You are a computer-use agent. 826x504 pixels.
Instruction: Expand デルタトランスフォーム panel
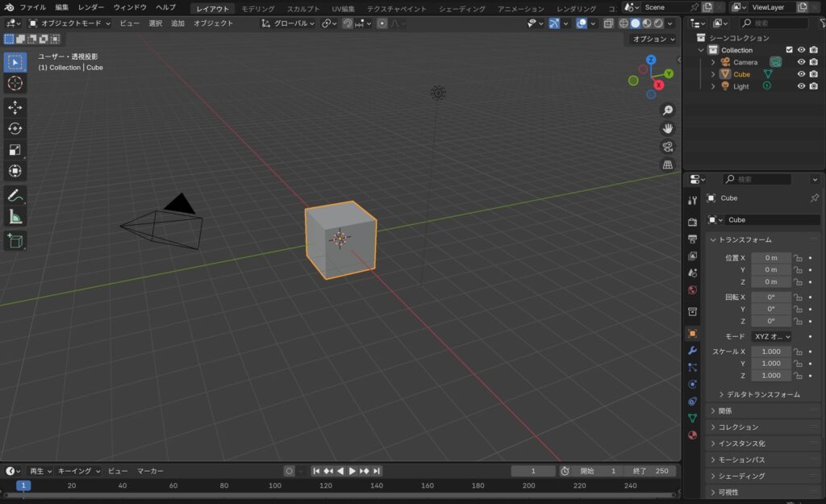764,394
